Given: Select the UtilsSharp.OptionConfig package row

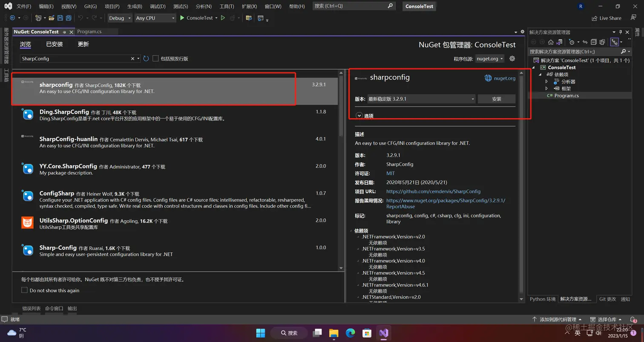Looking at the screenshot, I should click(x=175, y=224).
